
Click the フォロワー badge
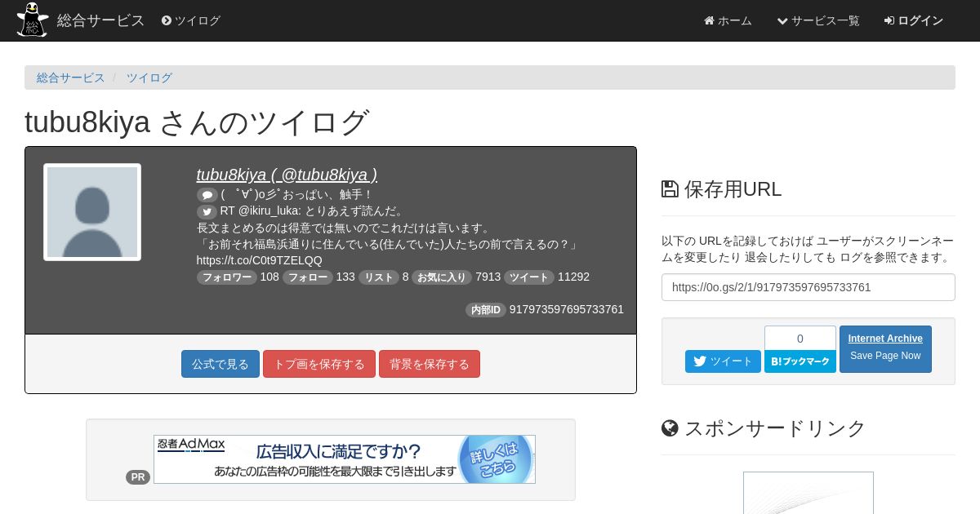(227, 277)
